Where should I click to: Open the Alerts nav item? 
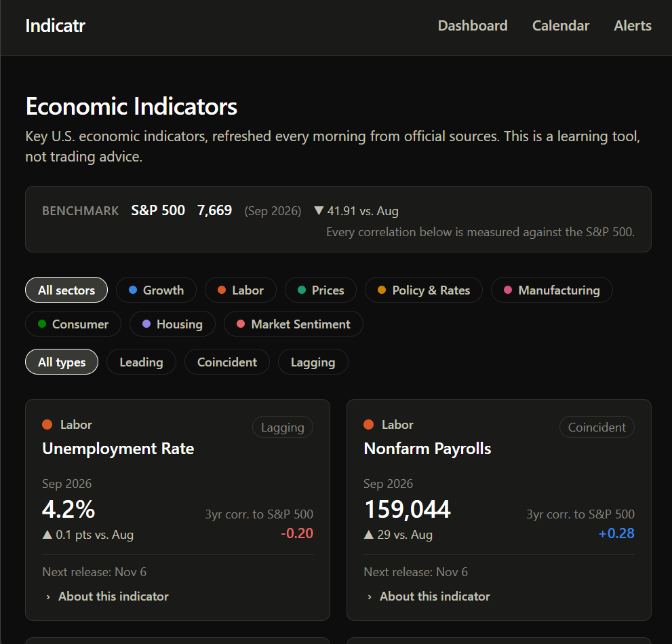pyautogui.click(x=633, y=26)
